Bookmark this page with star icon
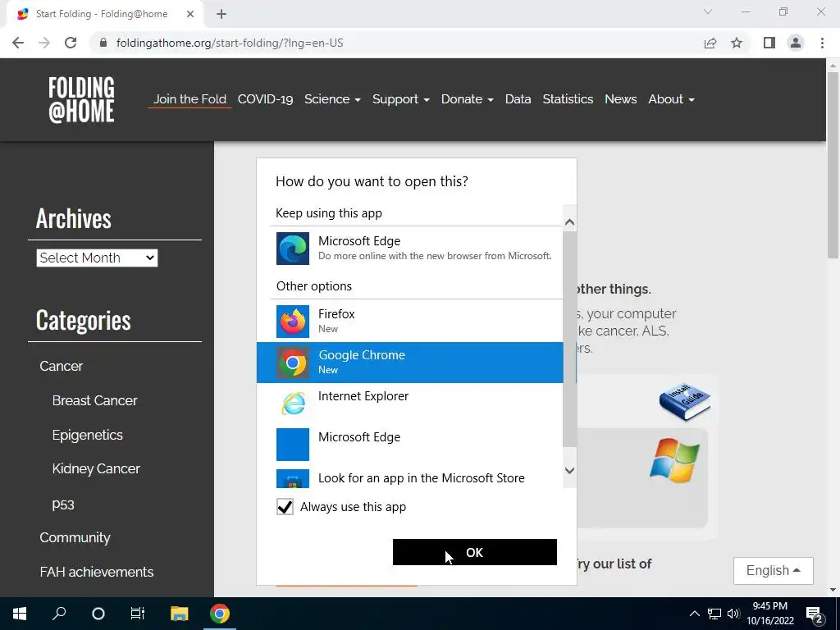The image size is (840, 630). coord(737,43)
